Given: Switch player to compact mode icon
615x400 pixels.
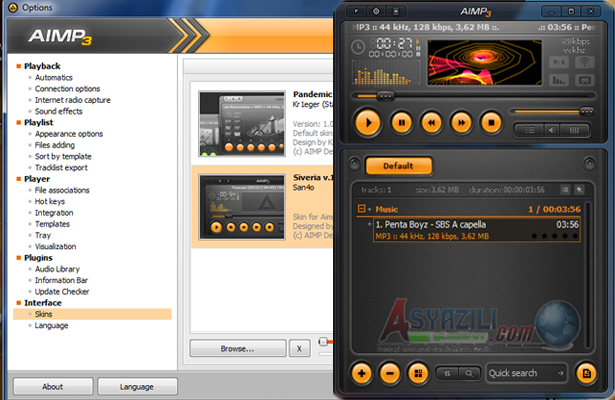Looking at the screenshot, I should tap(395, 11).
